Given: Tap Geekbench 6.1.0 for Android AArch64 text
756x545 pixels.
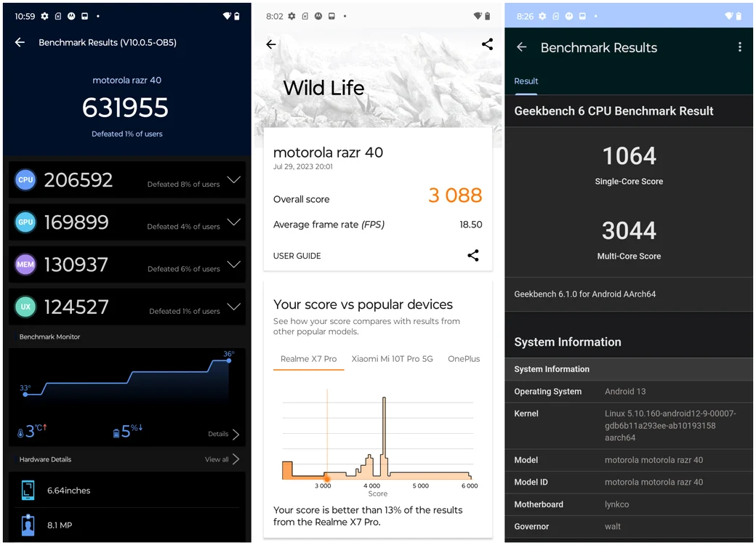Looking at the screenshot, I should click(585, 294).
